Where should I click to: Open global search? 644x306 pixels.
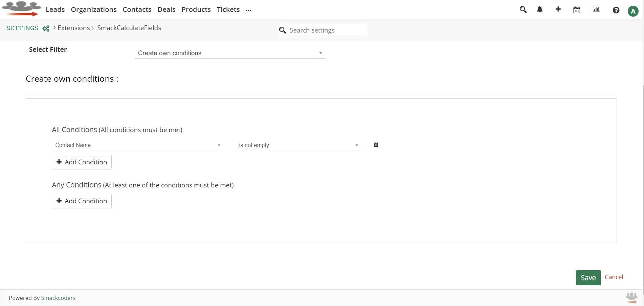click(523, 9)
